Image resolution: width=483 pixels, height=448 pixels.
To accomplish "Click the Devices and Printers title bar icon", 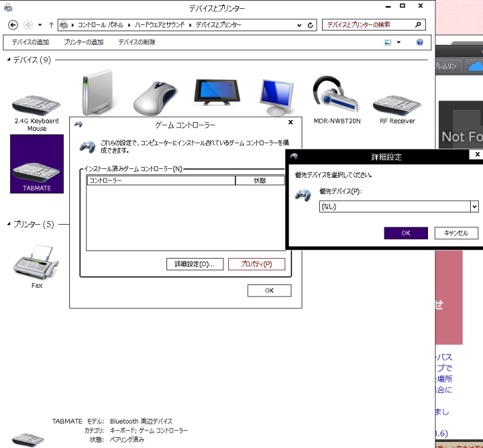I will 8,7.
